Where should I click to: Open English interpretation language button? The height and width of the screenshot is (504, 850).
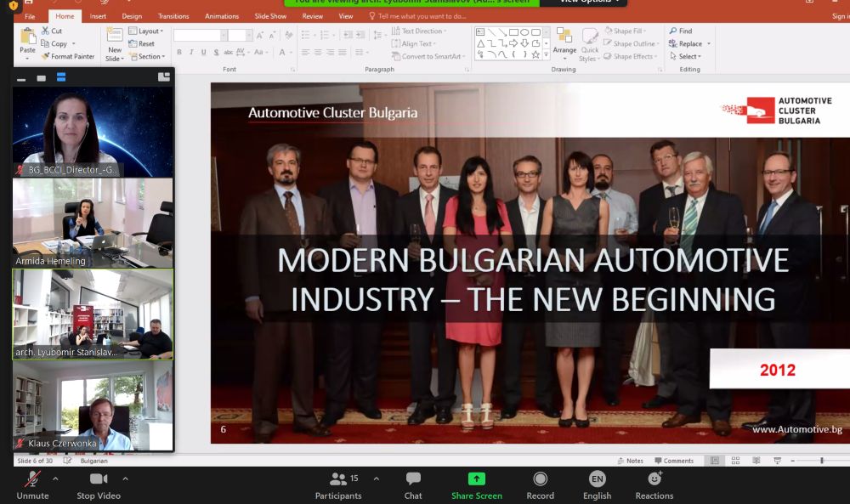597,485
